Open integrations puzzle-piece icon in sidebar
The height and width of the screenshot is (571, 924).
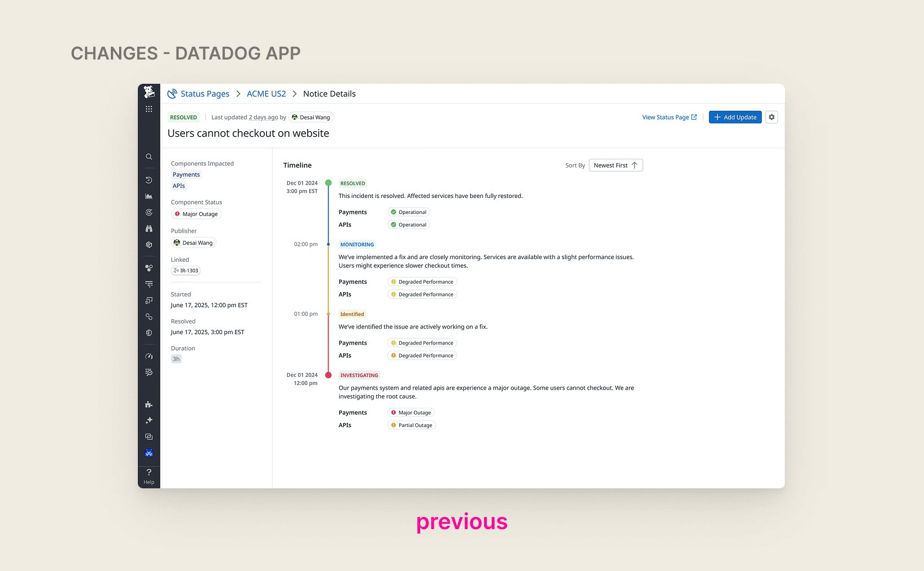[x=149, y=405]
